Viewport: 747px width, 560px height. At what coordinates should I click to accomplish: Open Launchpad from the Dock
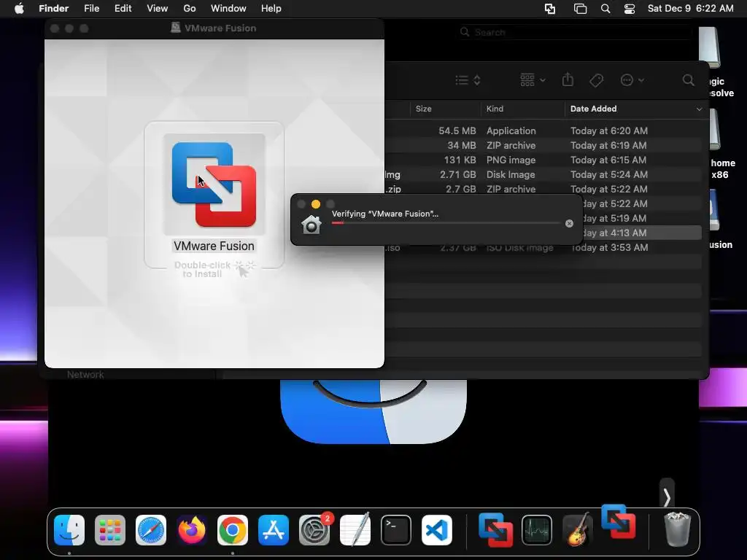tap(110, 530)
